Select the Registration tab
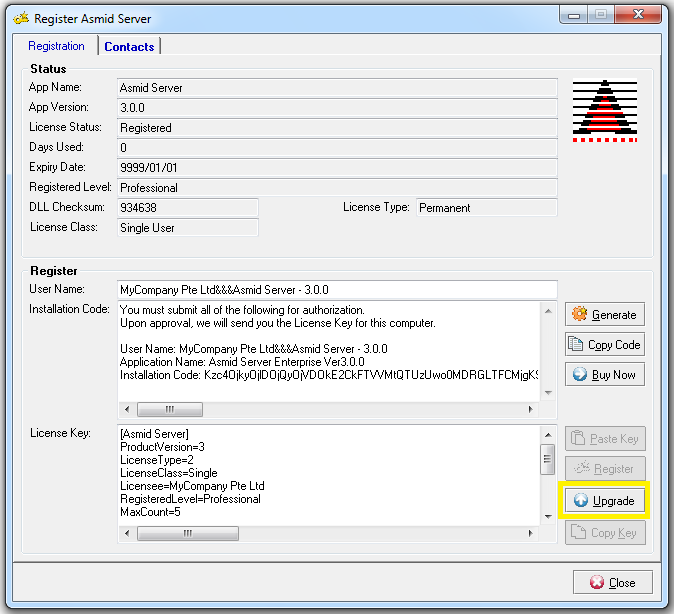Viewport: 674px width, 614px height. coord(56,47)
